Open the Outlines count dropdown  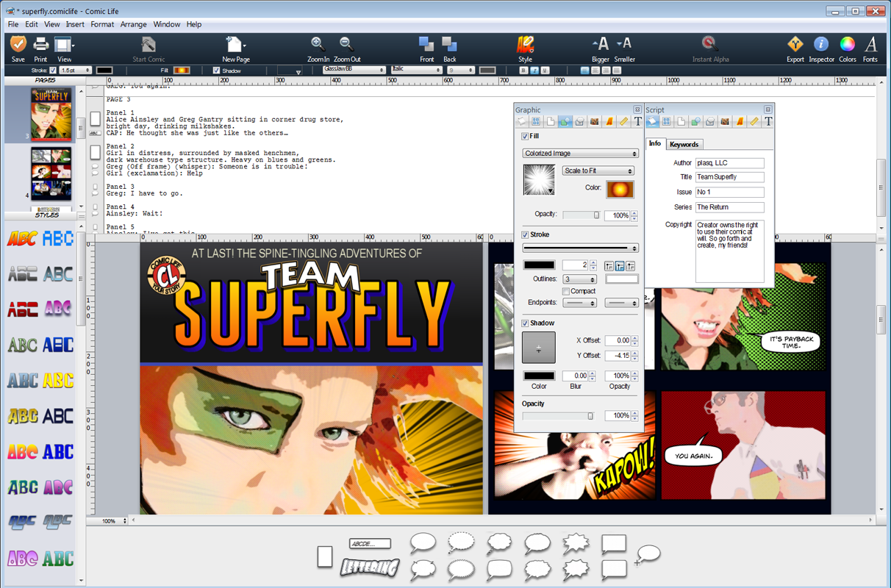580,279
